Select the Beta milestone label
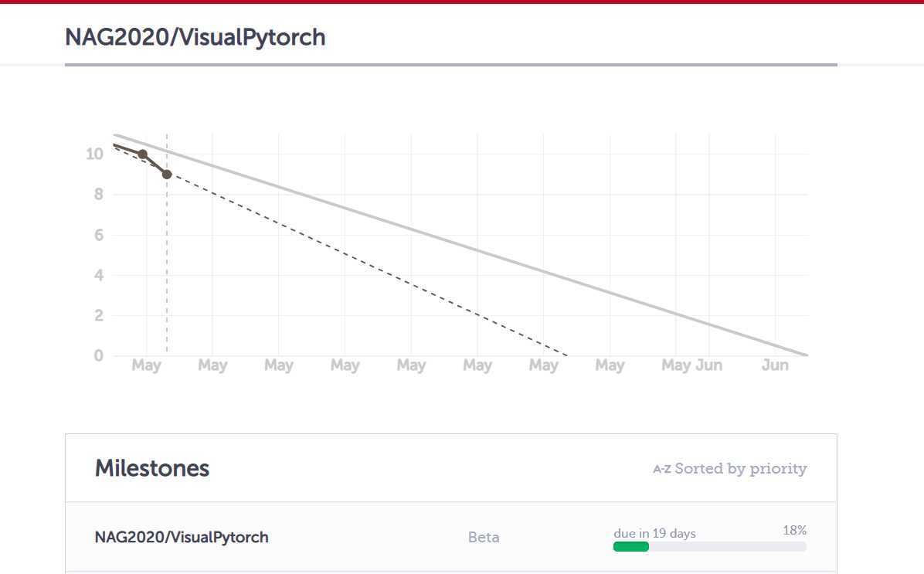The image size is (924, 574). click(x=484, y=537)
